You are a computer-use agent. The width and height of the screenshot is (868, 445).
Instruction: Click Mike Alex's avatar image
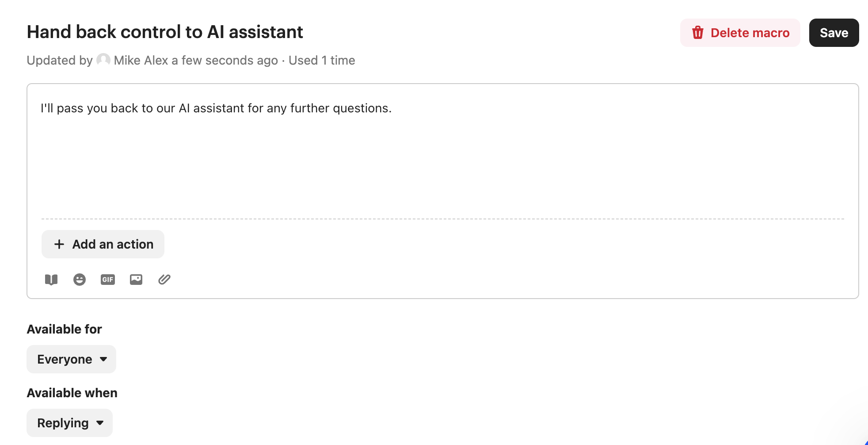tap(103, 60)
